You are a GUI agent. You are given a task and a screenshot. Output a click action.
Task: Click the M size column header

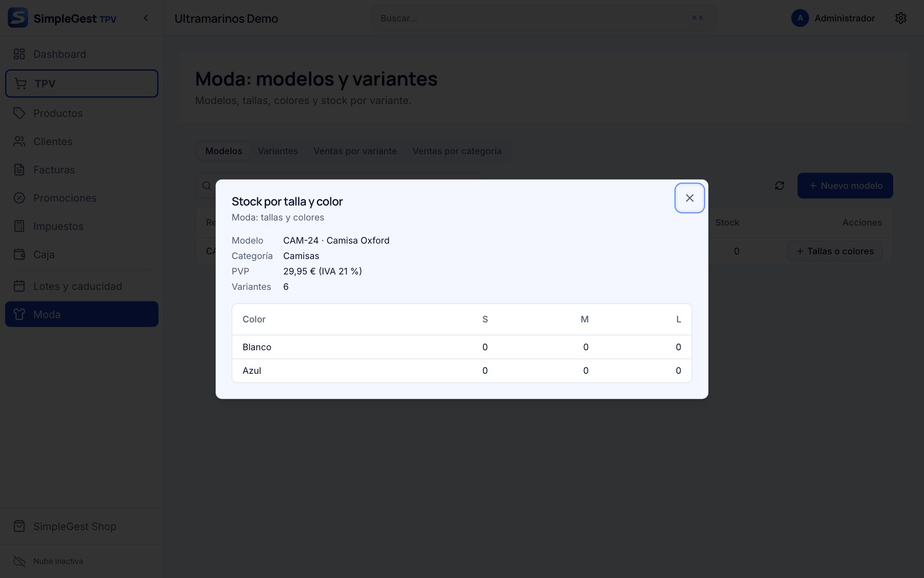(x=585, y=319)
